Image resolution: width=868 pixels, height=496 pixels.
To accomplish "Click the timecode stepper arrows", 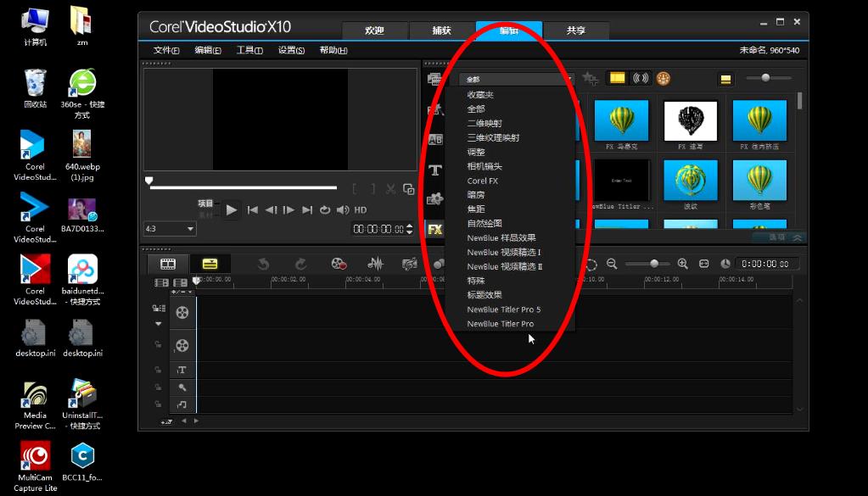I will pyautogui.click(x=410, y=229).
